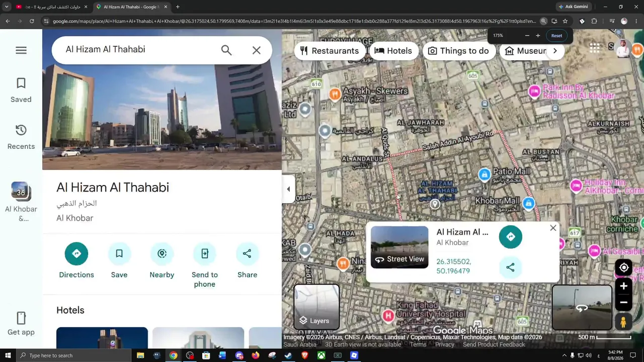Show your location on the map
Screen dimensions: 644x362
click(x=624, y=268)
